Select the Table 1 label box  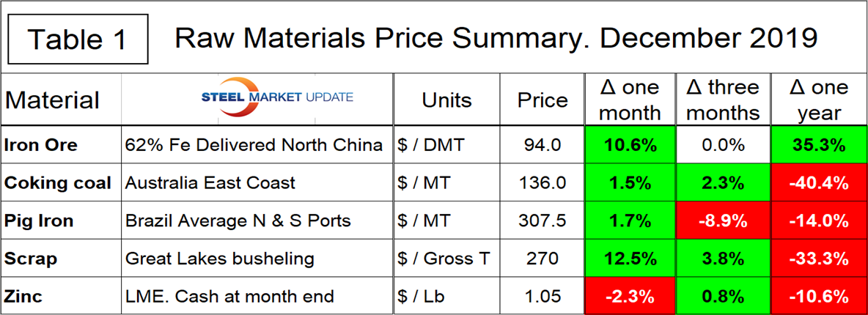tap(76, 37)
